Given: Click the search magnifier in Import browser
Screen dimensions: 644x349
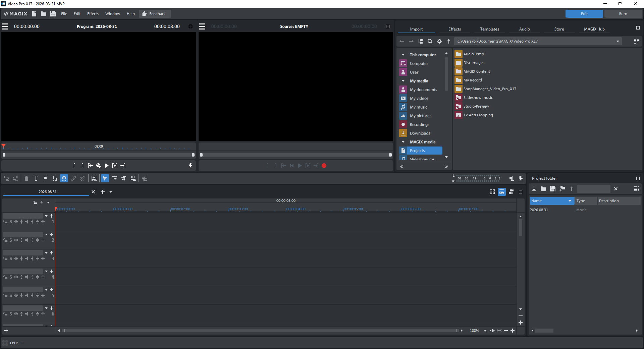Looking at the screenshot, I should click(x=430, y=41).
